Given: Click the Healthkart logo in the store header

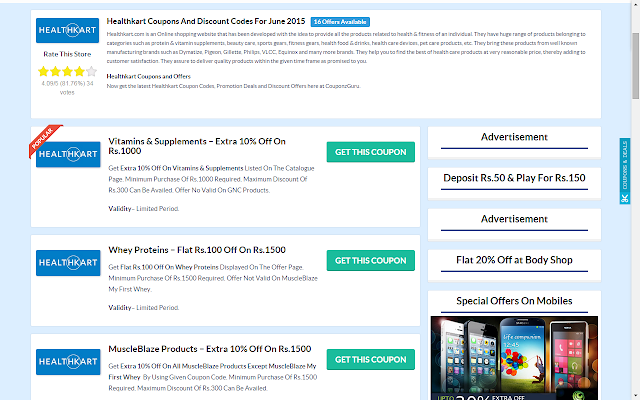Looking at the screenshot, I should 67,30.
